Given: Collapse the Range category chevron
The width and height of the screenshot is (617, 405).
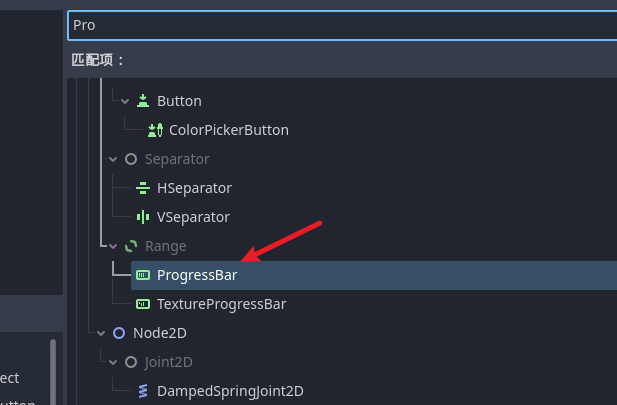Looking at the screenshot, I should (113, 246).
